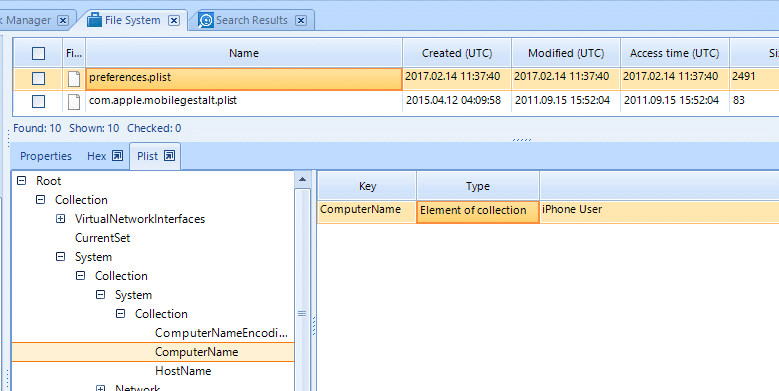
Task: Select the com.apple.mobilegestalt.plist file name
Action: click(x=163, y=100)
